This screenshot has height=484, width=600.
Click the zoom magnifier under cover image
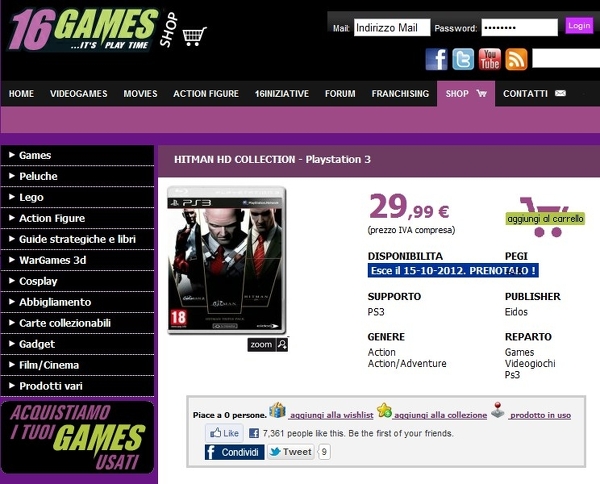click(268, 345)
